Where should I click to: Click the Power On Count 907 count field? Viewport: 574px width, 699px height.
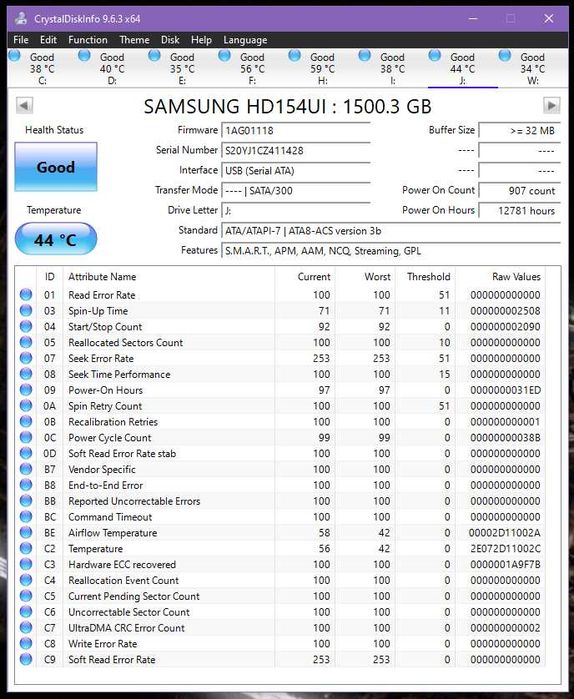[519, 190]
